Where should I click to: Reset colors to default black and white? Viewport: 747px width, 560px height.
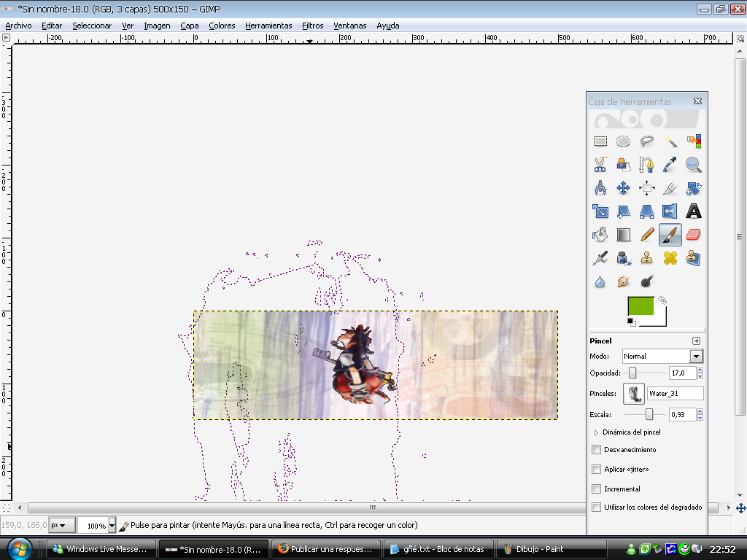pyautogui.click(x=631, y=322)
